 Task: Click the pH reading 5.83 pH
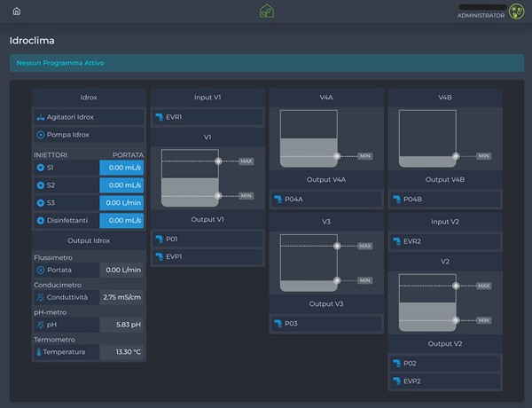[x=121, y=325]
